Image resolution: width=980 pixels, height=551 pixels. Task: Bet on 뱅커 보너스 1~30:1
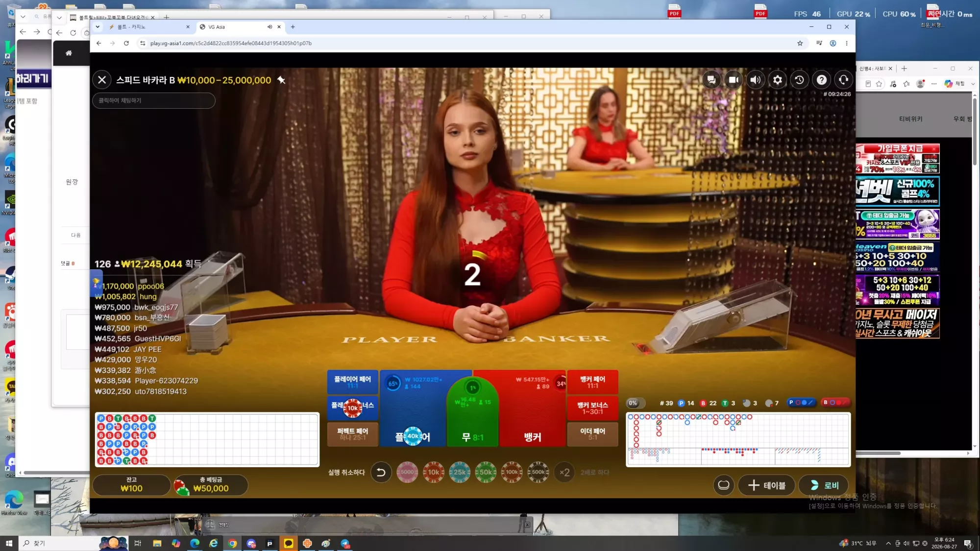592,408
